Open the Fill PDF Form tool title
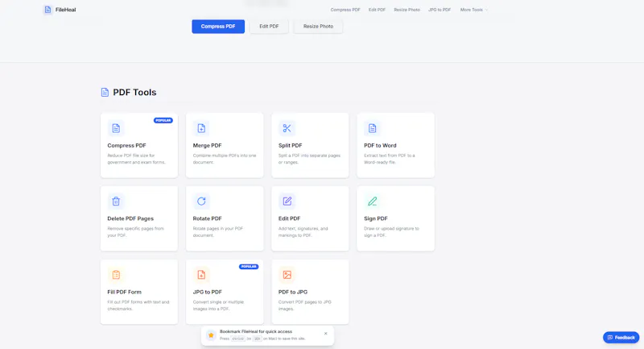This screenshot has height=349, width=644. (124, 292)
